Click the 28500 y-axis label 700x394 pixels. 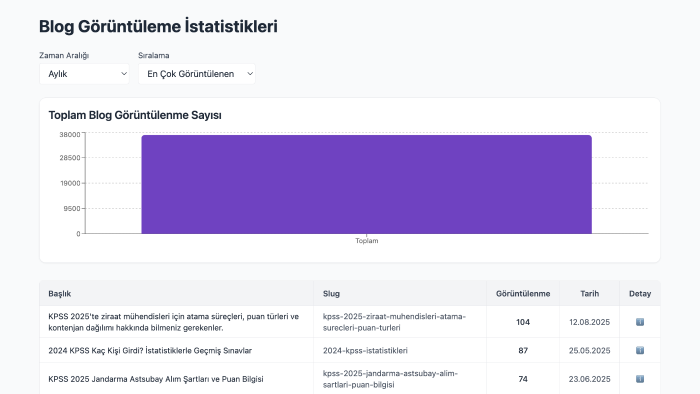coord(70,158)
